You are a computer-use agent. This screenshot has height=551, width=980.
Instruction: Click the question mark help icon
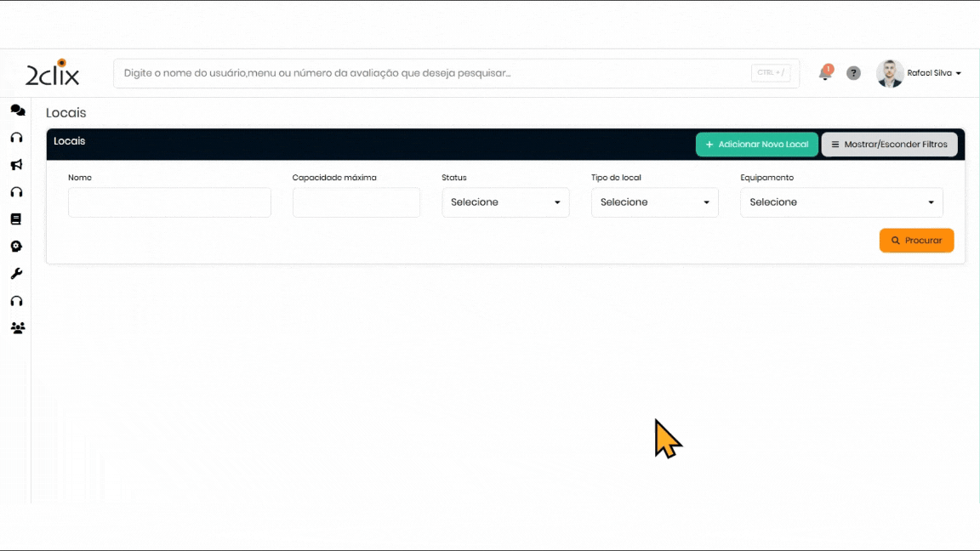coord(853,73)
